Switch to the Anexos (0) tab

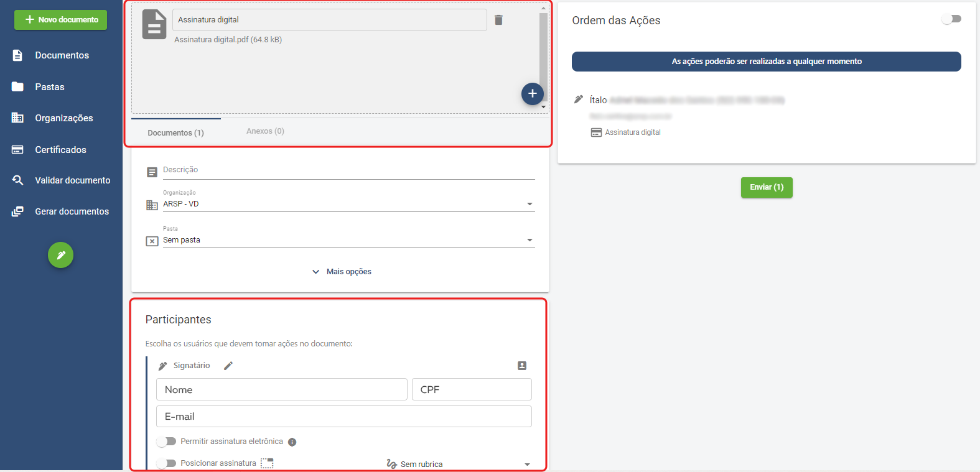[x=265, y=131]
